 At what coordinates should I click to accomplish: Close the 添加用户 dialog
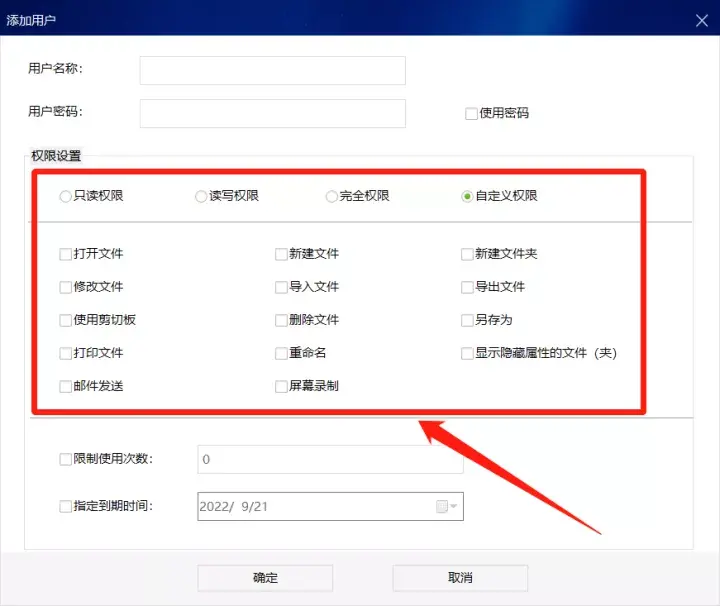point(701,20)
